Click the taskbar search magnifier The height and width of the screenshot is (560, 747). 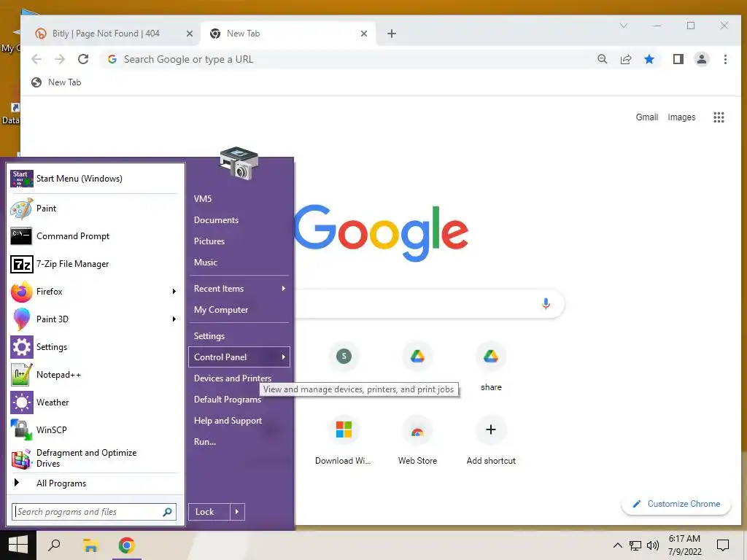[x=54, y=545]
